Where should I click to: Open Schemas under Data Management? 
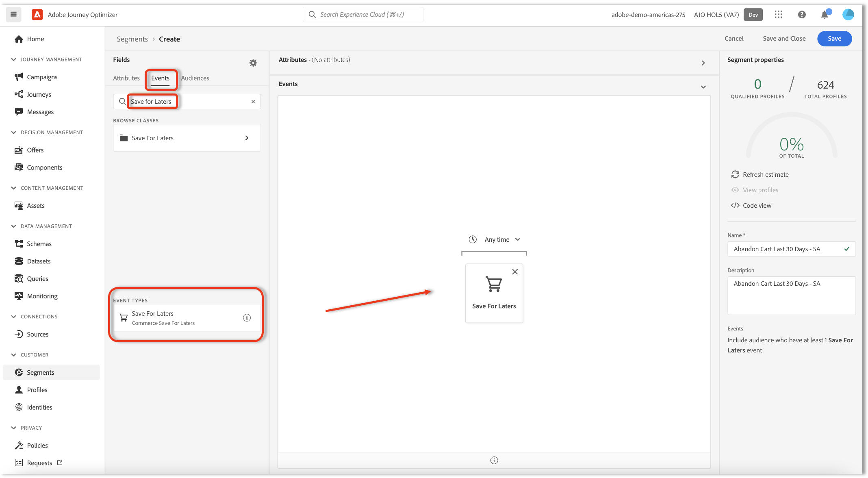point(39,244)
